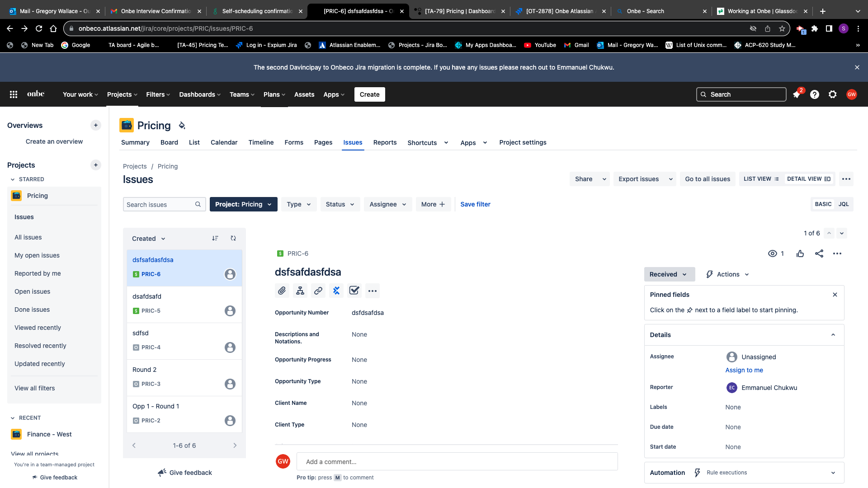The width and height of the screenshot is (868, 488).
Task: Click the add child issue icon
Action: pyautogui.click(x=300, y=291)
